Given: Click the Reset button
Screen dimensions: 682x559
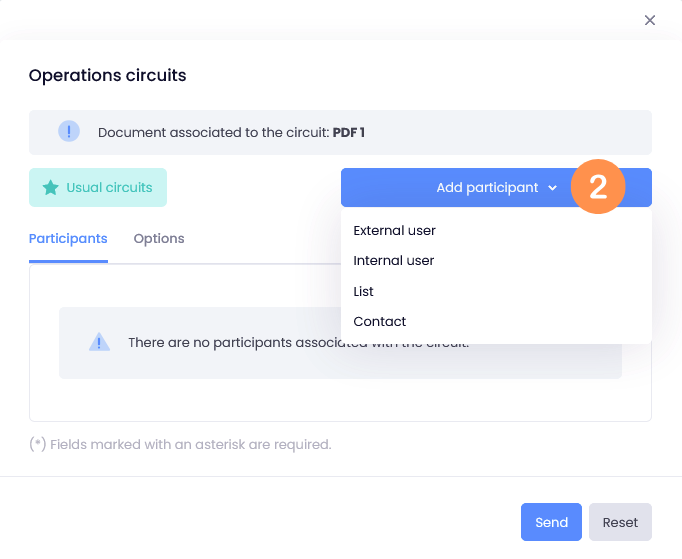Looking at the screenshot, I should click(x=620, y=522).
